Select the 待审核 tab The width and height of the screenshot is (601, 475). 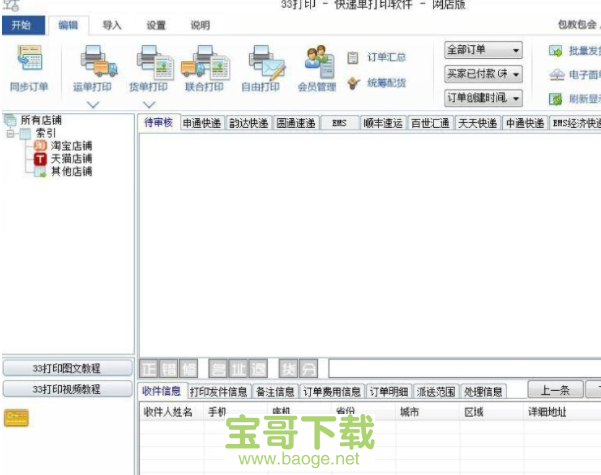pos(158,122)
